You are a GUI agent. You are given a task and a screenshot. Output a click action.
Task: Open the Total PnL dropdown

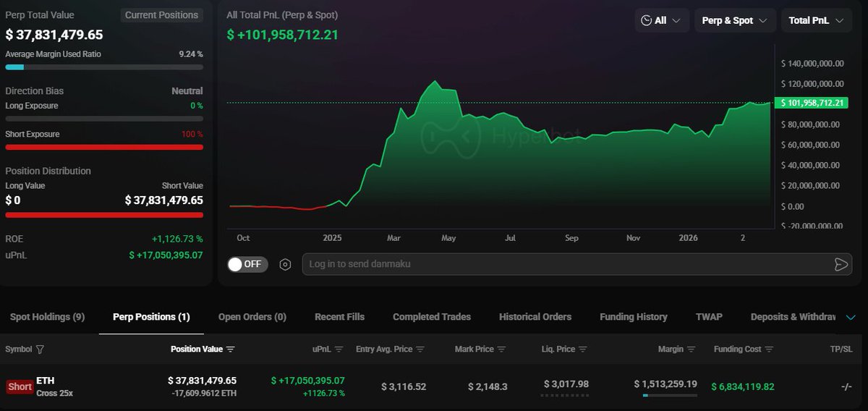click(816, 20)
